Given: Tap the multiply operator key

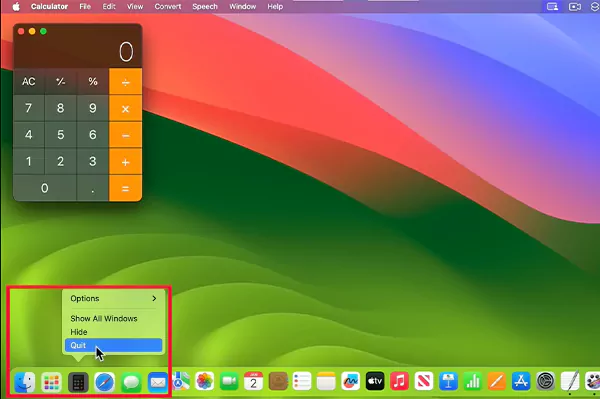Looking at the screenshot, I should coord(126,108).
